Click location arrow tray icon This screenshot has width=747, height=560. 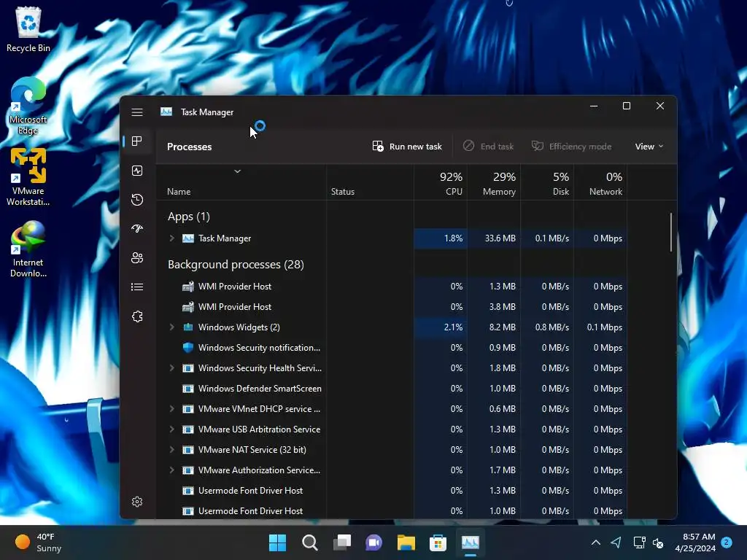point(616,542)
